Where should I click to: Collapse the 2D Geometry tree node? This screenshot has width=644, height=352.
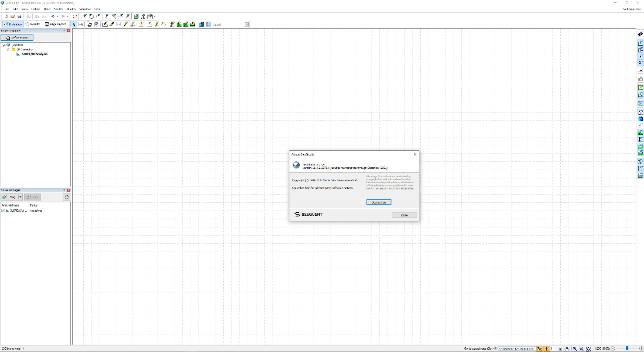9,49
